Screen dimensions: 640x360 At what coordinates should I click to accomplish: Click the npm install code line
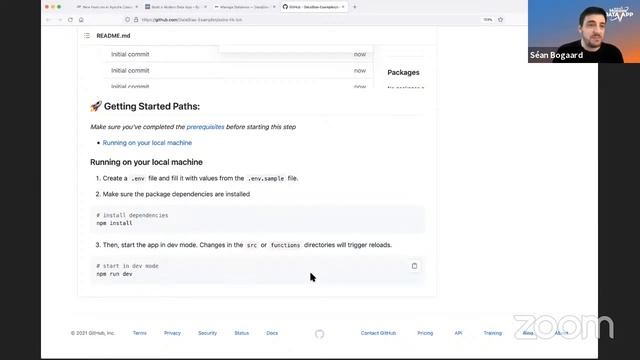(114, 223)
